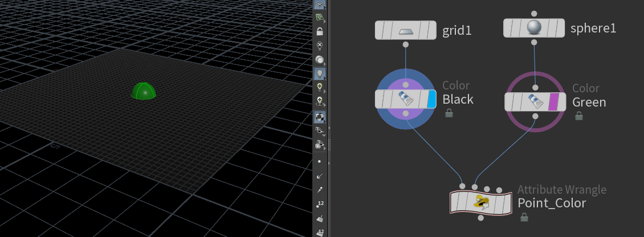Click the input connector of Green node
Image resolution: width=644 pixels, height=237 pixels.
tap(535, 88)
